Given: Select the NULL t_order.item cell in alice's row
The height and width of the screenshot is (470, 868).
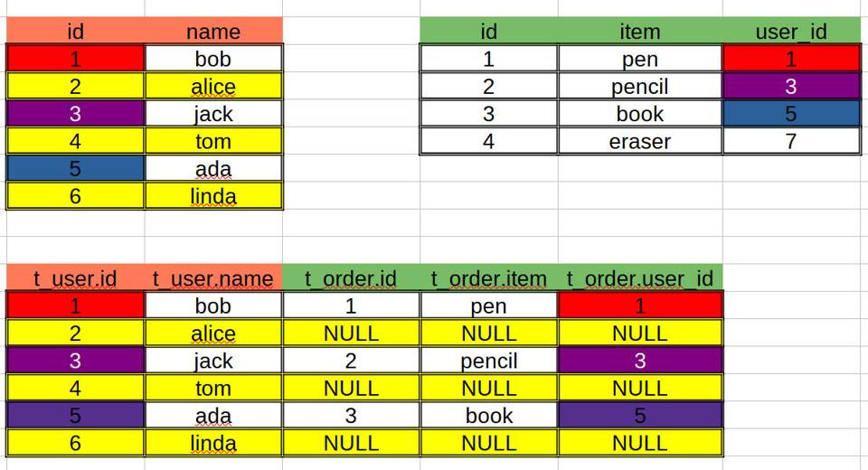Looking at the screenshot, I should [489, 334].
